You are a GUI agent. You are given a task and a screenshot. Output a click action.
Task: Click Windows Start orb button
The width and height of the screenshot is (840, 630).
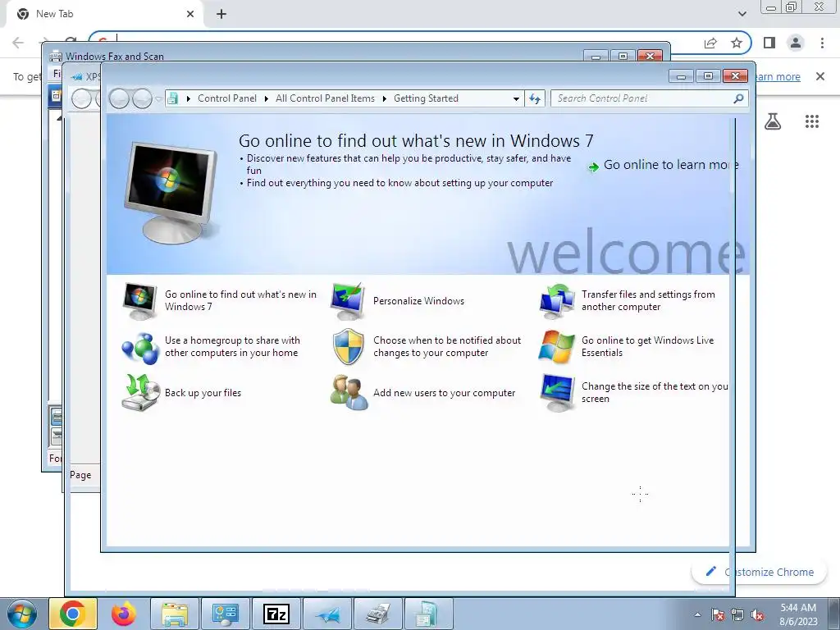click(x=22, y=614)
